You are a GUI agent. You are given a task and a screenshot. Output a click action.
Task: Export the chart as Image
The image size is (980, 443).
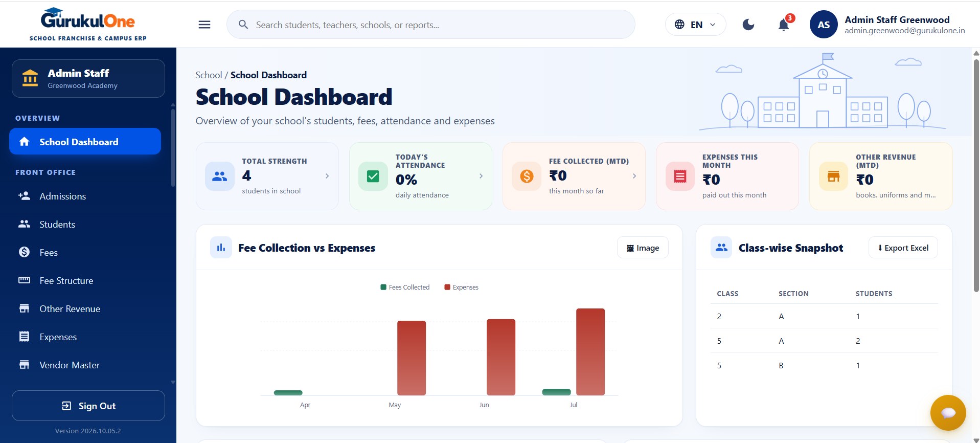point(643,248)
